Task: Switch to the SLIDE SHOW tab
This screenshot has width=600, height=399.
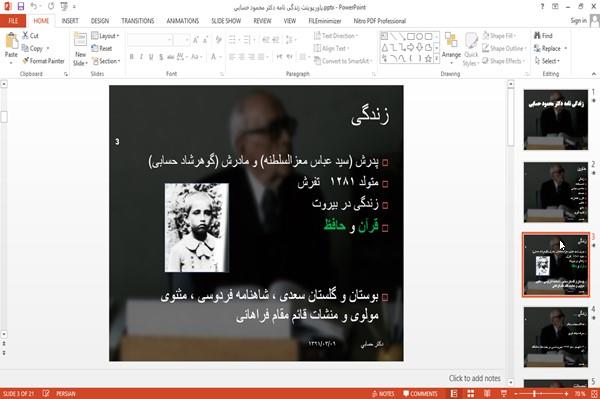Action: point(226,21)
